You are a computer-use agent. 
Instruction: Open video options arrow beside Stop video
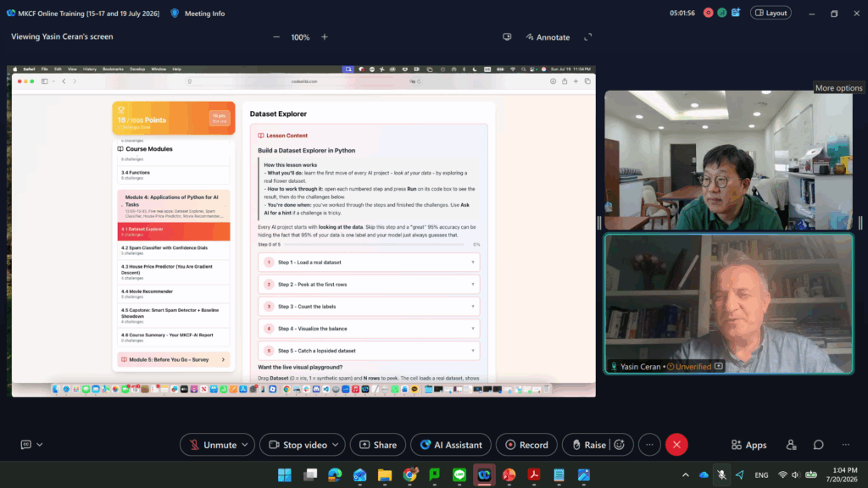(336, 445)
